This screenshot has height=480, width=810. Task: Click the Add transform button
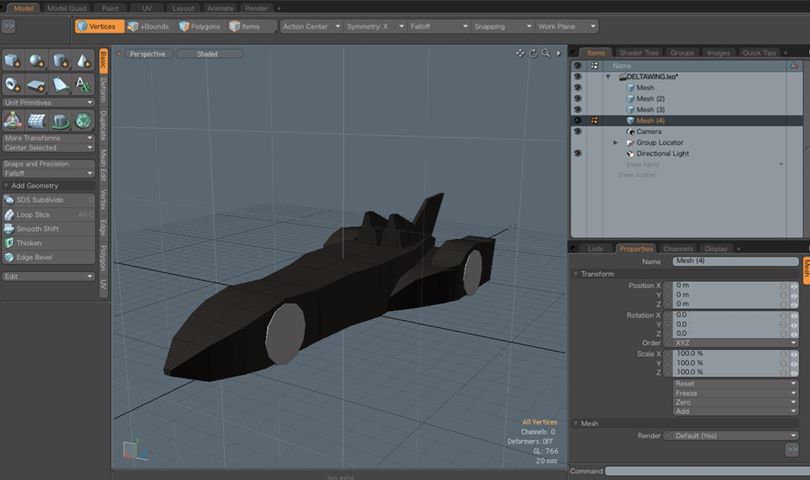pyautogui.click(x=736, y=411)
